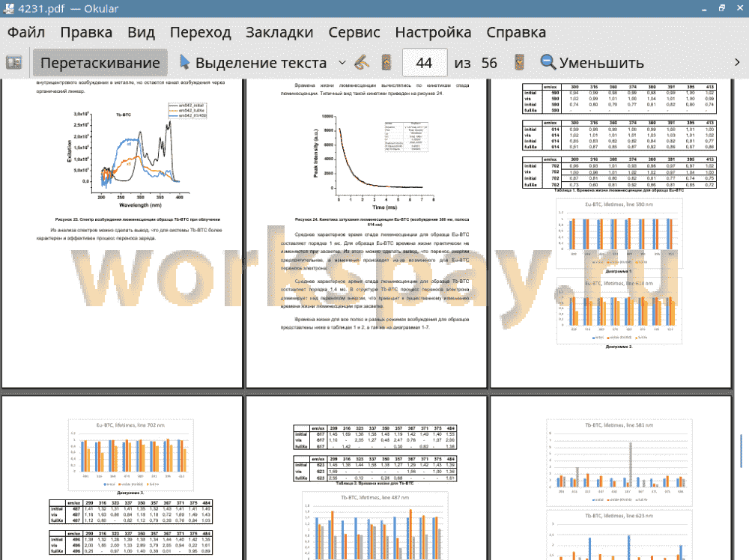Click the Eu-BTC lifetimes line 702 nm chart

(x=130, y=454)
